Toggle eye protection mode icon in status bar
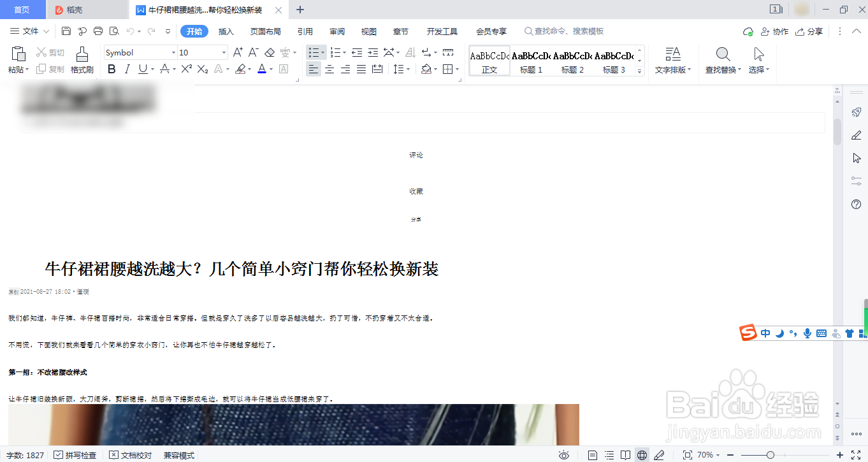This screenshot has width=868, height=462. tap(564, 455)
